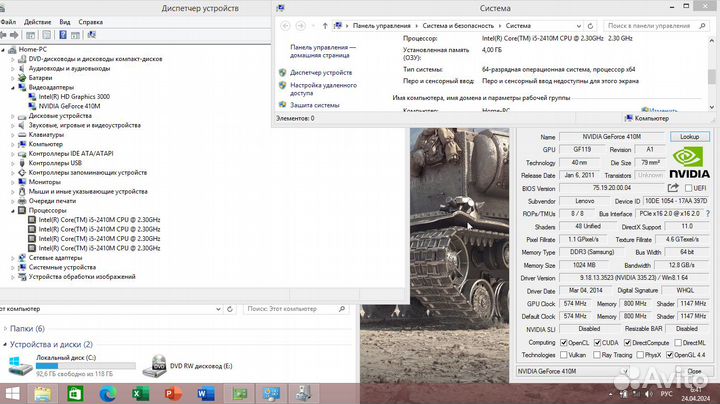The image size is (720, 404).
Task: Toggle the Vulkan checkbox
Action: [564, 355]
